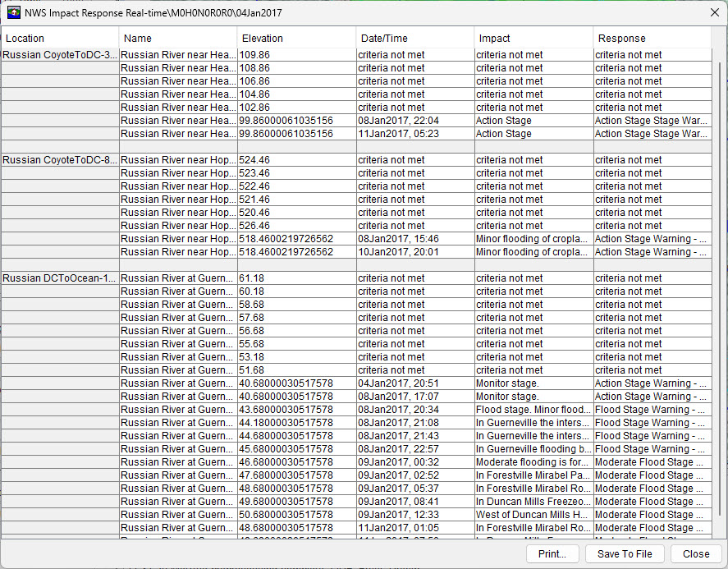Close the dialog with the X button
This screenshot has width=728, height=569.
click(x=714, y=12)
